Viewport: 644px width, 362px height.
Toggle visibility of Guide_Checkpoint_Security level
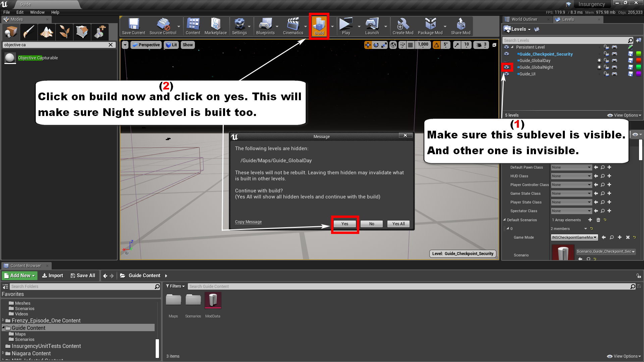point(506,54)
